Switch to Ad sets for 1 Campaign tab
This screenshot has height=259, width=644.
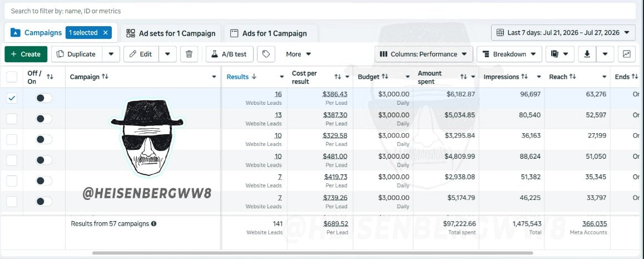point(170,33)
